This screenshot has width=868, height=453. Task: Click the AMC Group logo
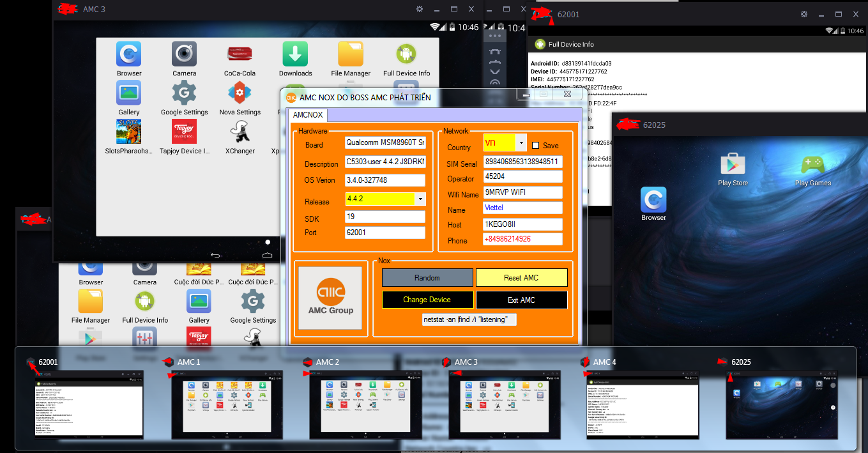[331, 298]
